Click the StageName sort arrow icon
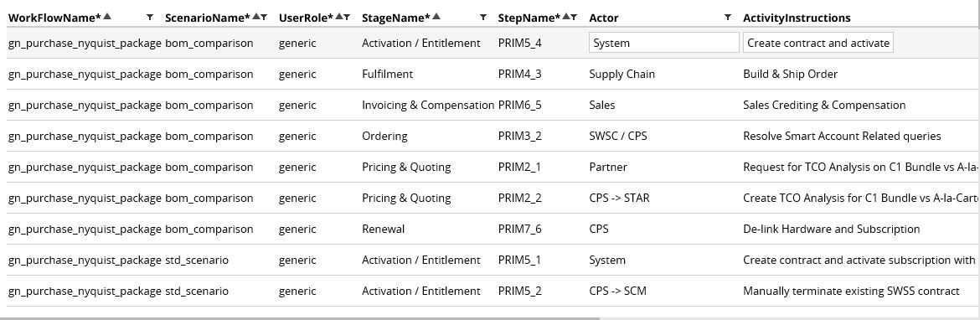980x320 pixels. tap(436, 17)
